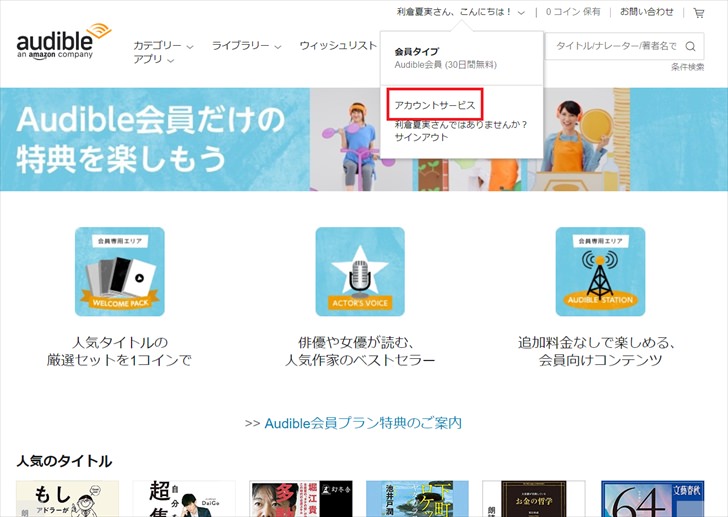Screen dimensions: 728x517
Task: Click the 条件検索 link
Action: pyautogui.click(x=688, y=67)
